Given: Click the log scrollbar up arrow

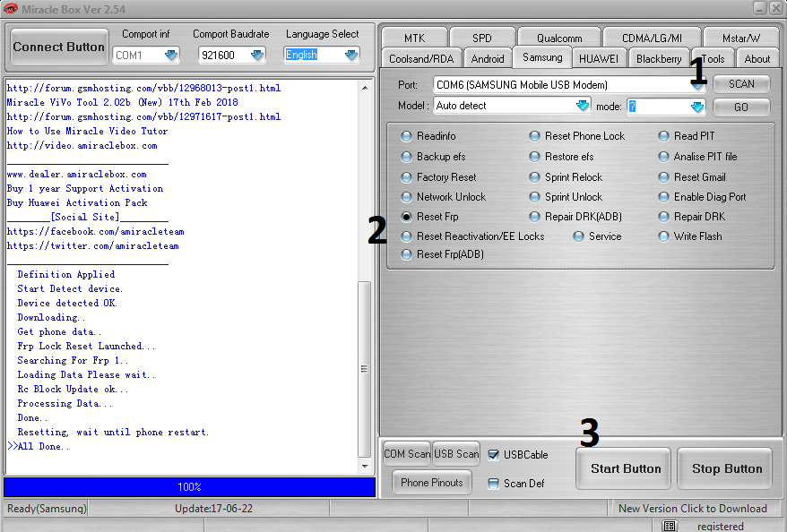Looking at the screenshot, I should coord(365,88).
